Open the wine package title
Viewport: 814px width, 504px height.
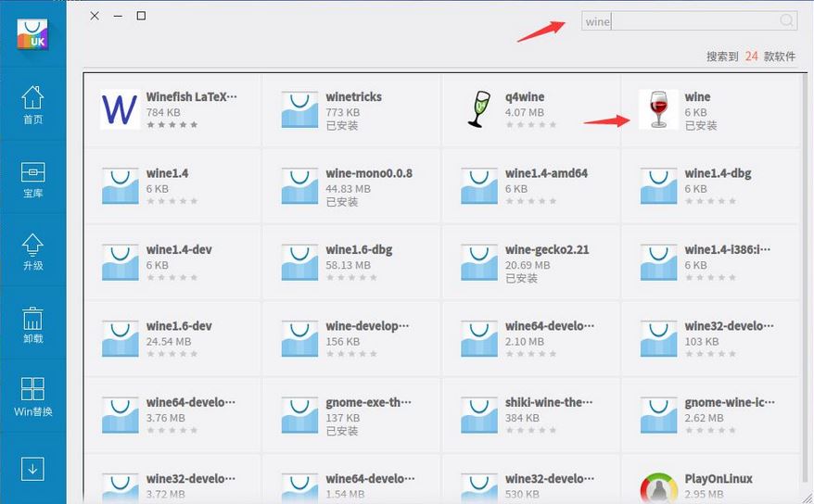pos(697,97)
